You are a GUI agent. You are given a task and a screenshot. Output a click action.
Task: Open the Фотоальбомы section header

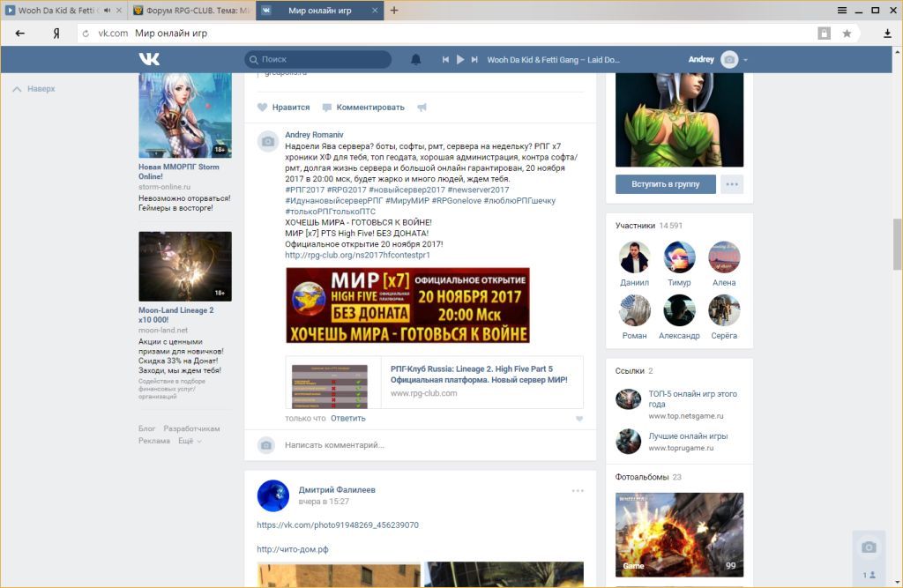click(648, 477)
